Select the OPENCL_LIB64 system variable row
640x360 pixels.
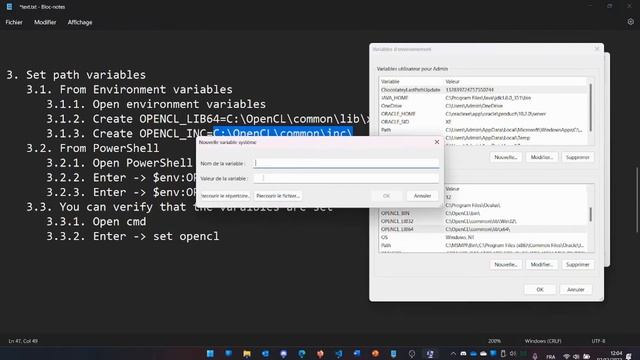(x=484, y=229)
